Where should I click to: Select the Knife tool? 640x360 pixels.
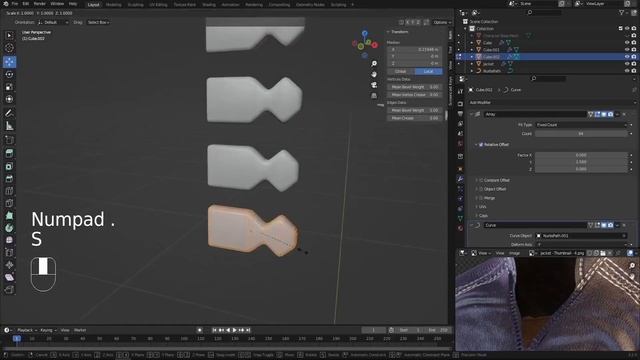[x=9, y=203]
